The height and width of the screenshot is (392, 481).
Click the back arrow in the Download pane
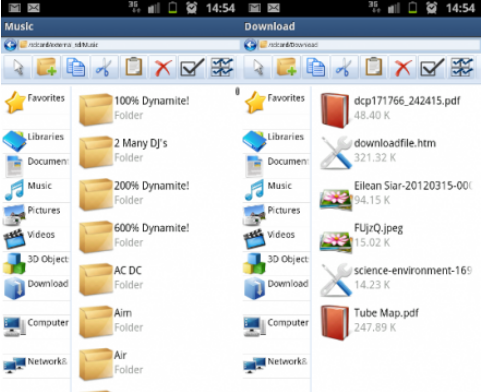click(x=250, y=45)
